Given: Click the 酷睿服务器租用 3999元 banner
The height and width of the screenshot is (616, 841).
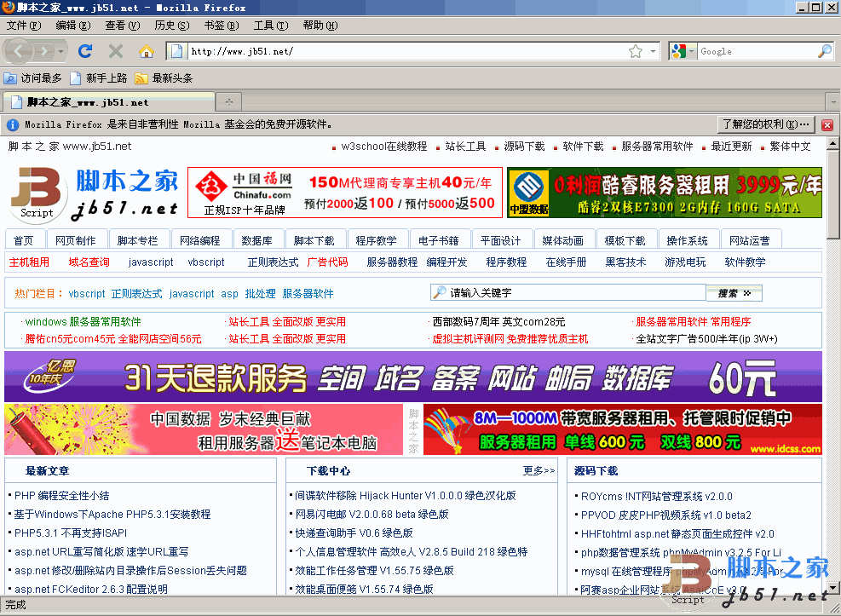Looking at the screenshot, I should (665, 193).
